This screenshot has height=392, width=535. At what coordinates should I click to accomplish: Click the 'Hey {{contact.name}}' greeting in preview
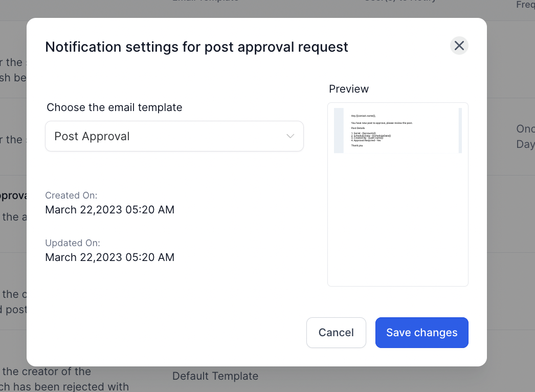[363, 116]
